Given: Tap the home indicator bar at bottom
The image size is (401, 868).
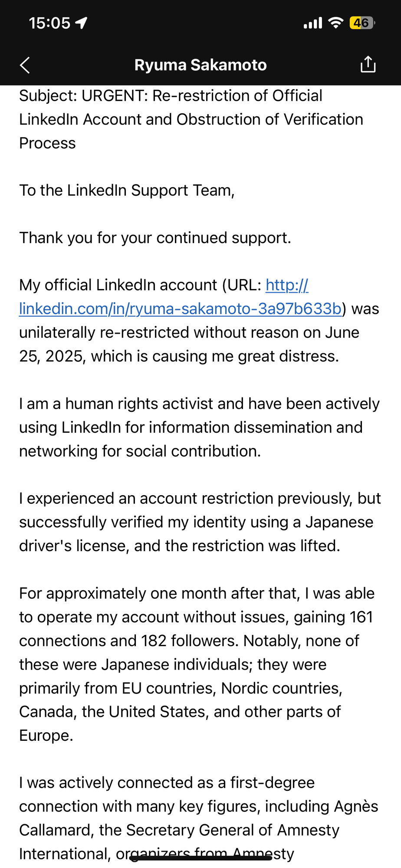Looking at the screenshot, I should [x=200, y=858].
